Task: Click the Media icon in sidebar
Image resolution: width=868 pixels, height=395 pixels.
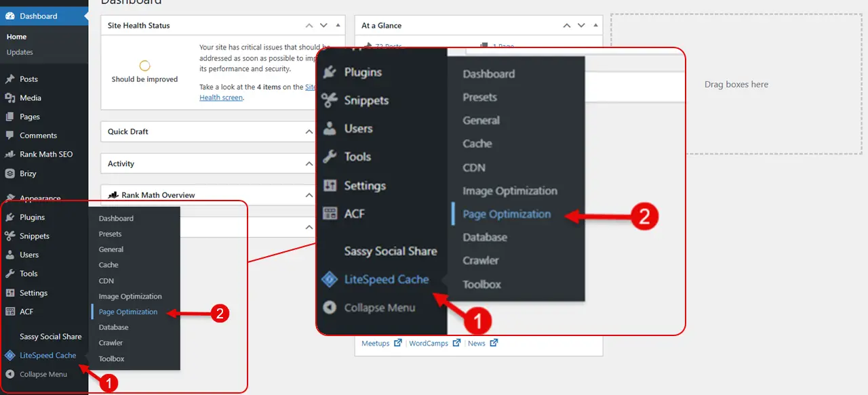Action: coord(10,98)
